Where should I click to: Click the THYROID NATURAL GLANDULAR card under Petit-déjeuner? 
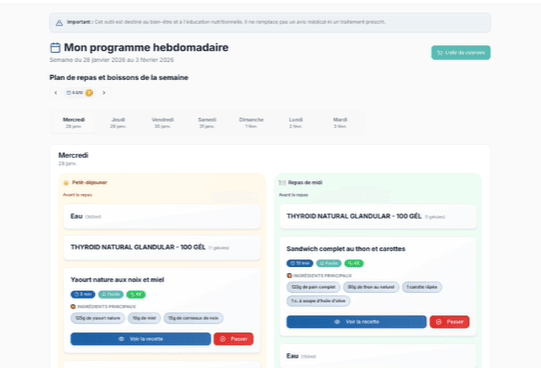(162, 248)
